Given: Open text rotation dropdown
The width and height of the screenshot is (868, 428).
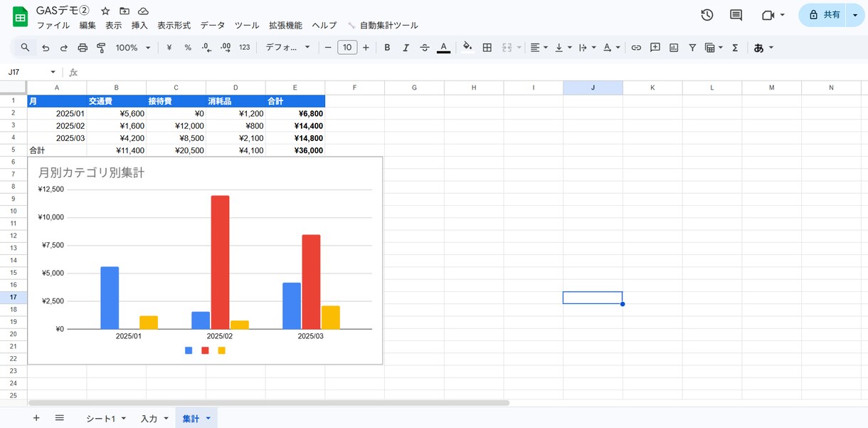Looking at the screenshot, I should pos(611,48).
